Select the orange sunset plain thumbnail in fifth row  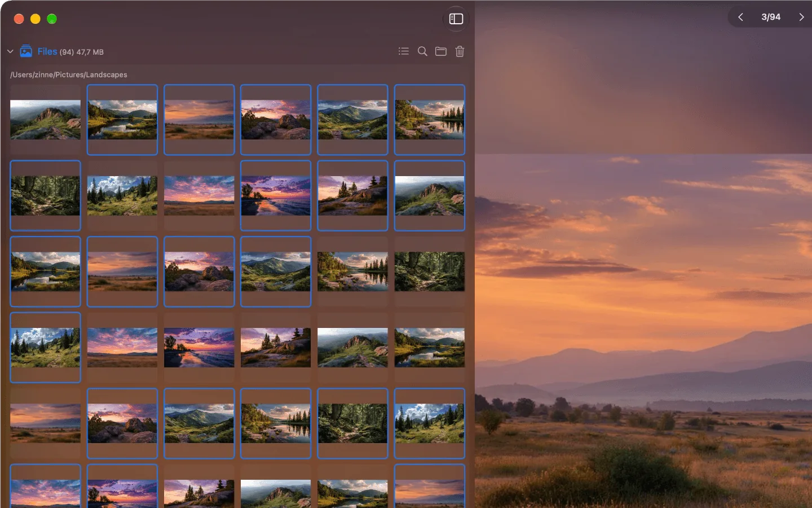(x=45, y=423)
